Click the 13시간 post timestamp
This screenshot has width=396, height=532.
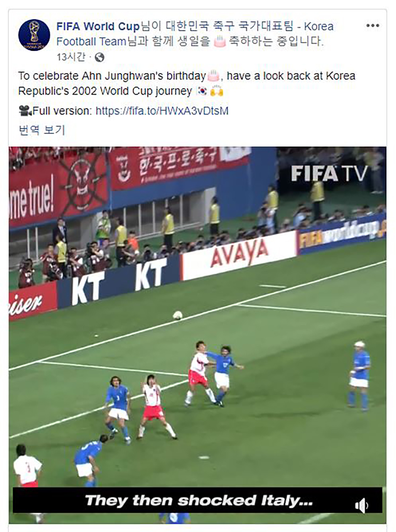pos(71,57)
